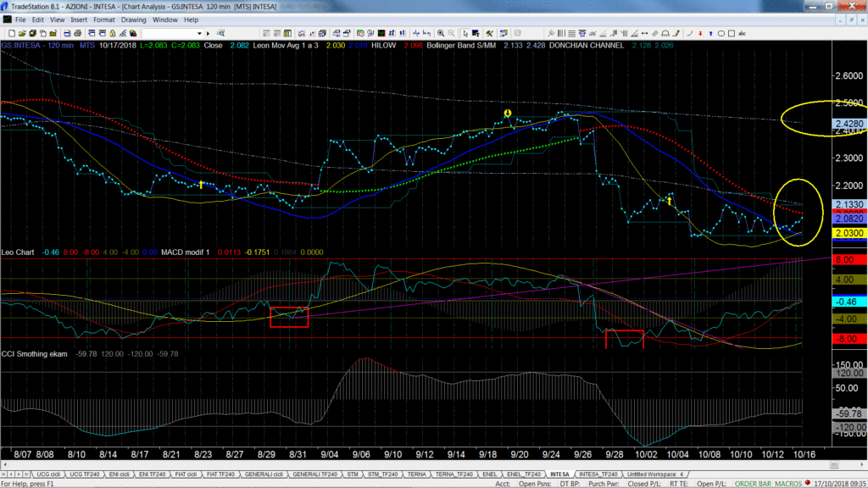The width and height of the screenshot is (868, 488).
Task: Click the colored balls toolbar icon
Action: pyautogui.click(x=133, y=33)
